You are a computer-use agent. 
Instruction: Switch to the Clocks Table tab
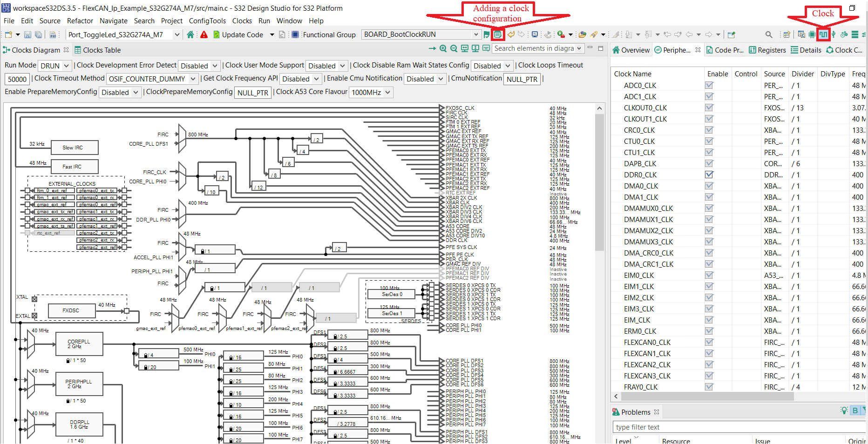98,50
